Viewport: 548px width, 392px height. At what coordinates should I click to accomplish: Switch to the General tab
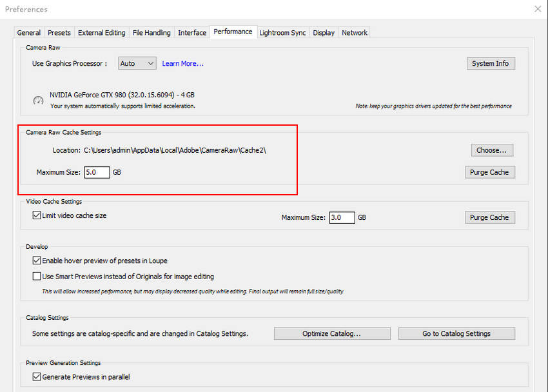coord(28,33)
